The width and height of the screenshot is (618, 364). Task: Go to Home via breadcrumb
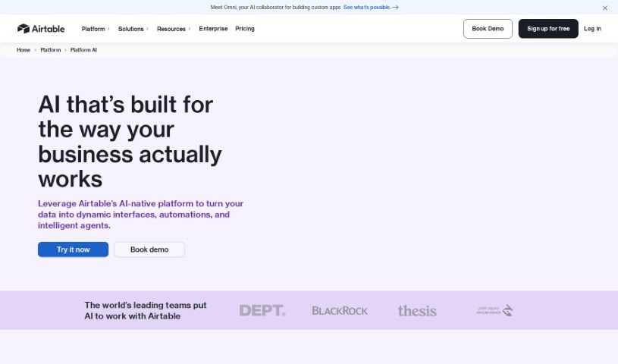pyautogui.click(x=24, y=50)
